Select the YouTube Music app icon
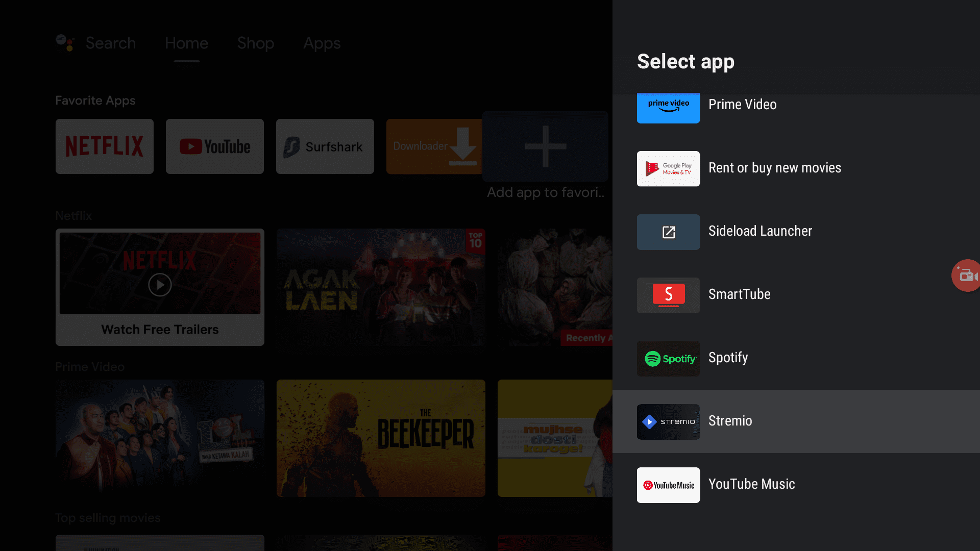980x551 pixels. click(x=668, y=484)
